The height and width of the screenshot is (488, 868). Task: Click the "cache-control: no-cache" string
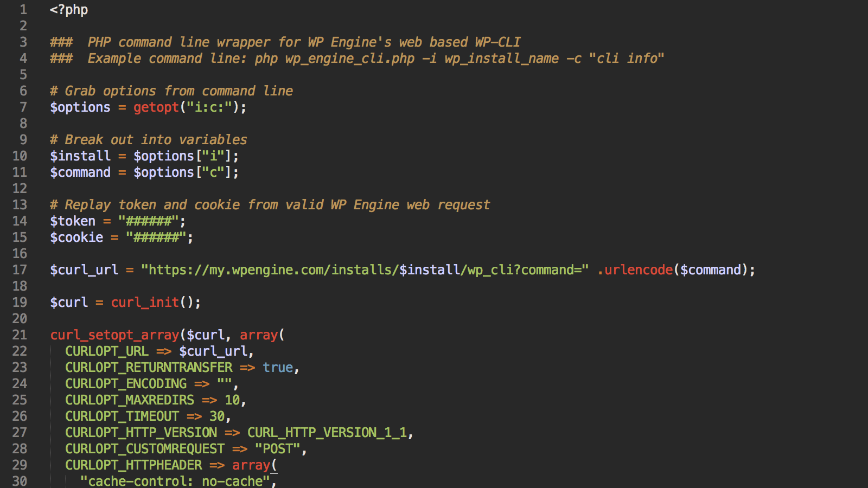click(x=175, y=481)
